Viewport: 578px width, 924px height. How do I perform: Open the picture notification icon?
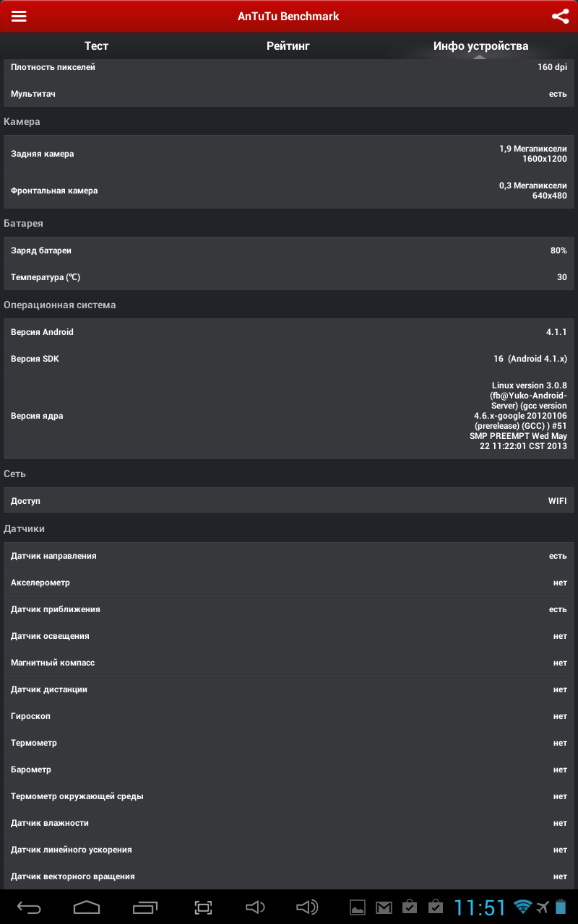358,907
